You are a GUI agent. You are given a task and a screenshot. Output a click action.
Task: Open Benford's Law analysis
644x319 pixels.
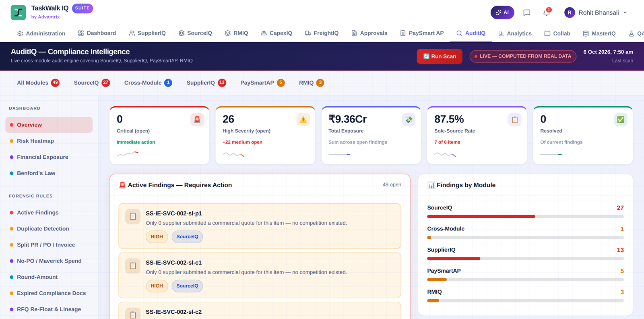pyautogui.click(x=49, y=173)
